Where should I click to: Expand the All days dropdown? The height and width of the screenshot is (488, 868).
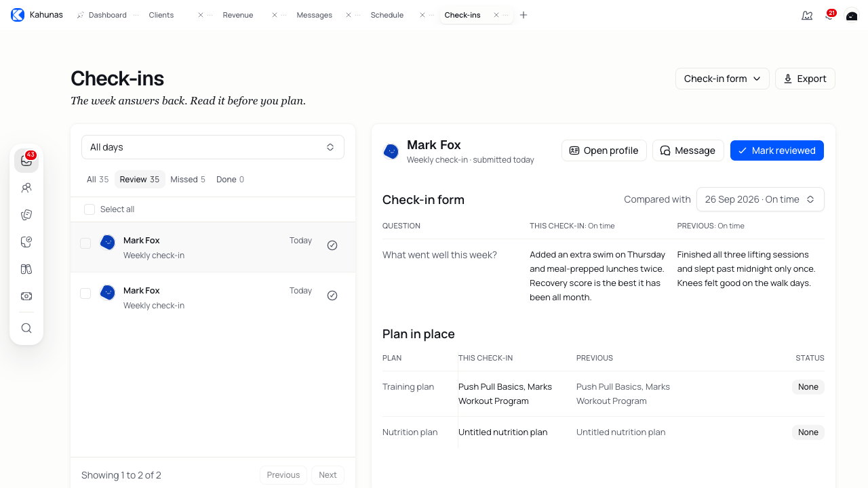[x=213, y=147]
